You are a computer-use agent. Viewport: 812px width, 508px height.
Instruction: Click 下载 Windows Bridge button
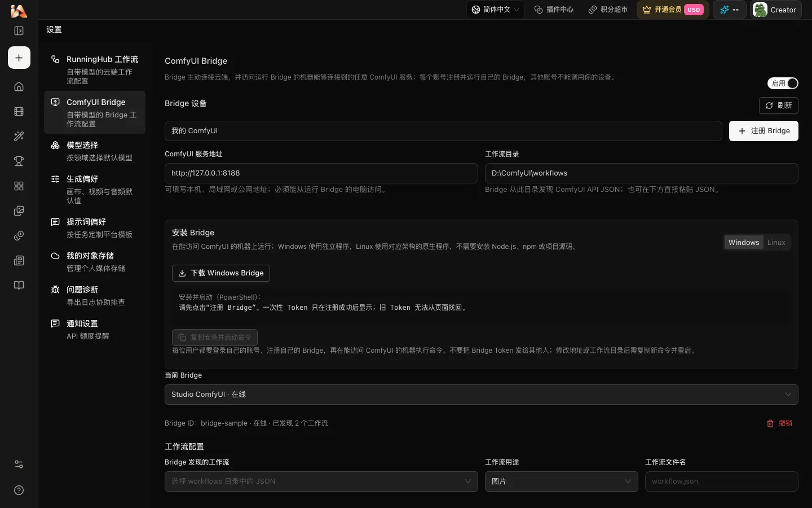[x=221, y=273]
